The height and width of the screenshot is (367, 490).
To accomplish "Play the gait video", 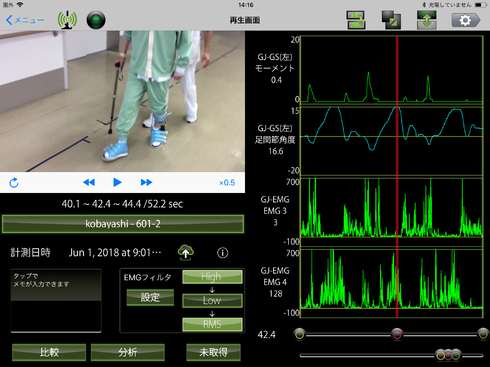I will tap(117, 182).
